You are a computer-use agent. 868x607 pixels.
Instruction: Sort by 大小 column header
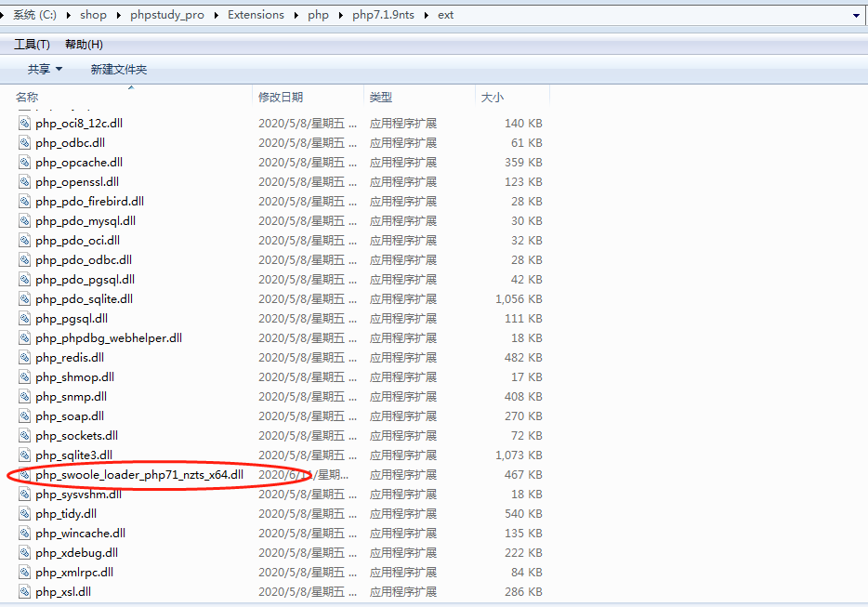pos(492,98)
